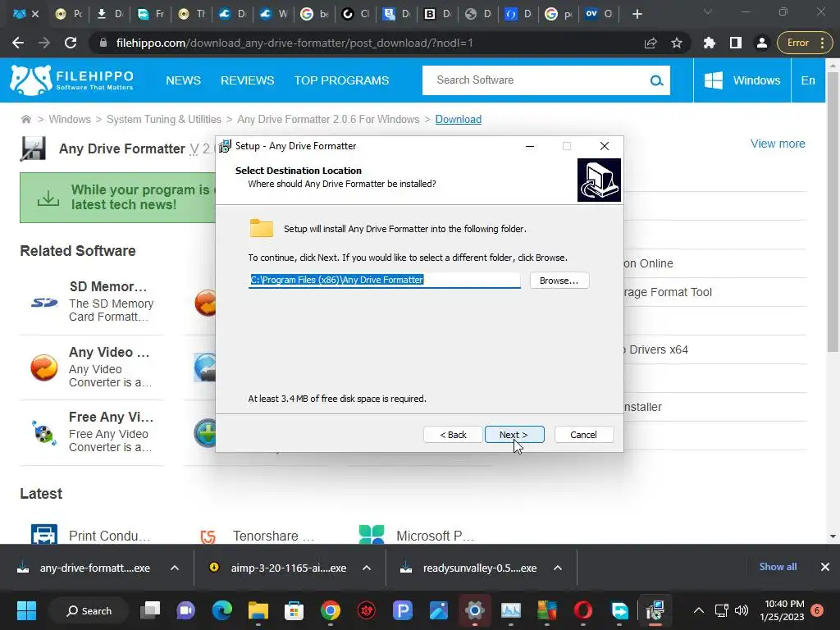Expand readysunvalley-0.5 download options
840x630 pixels.
558,568
